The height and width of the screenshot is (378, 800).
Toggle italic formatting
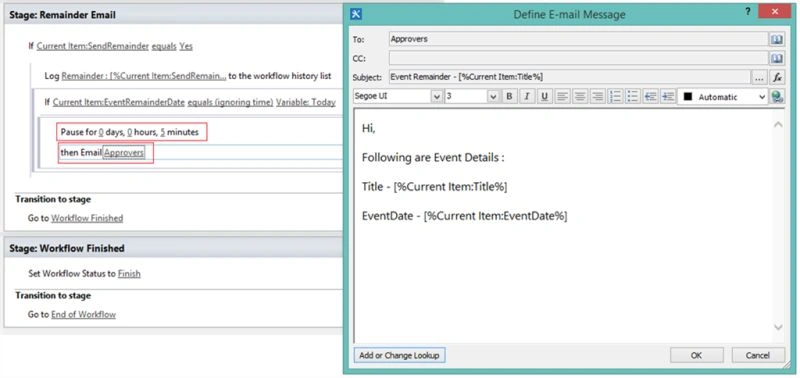click(x=527, y=96)
